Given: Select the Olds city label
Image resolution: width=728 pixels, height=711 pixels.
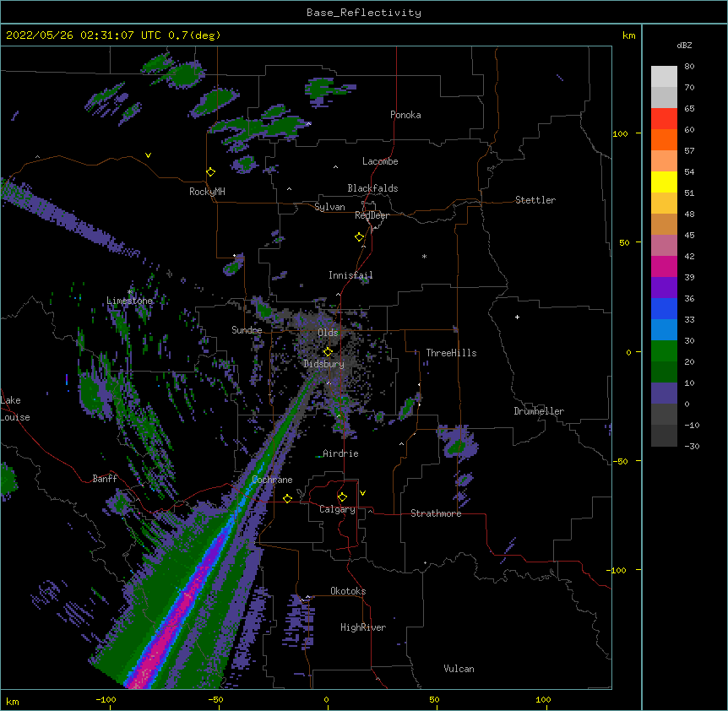Looking at the screenshot, I should tap(328, 333).
